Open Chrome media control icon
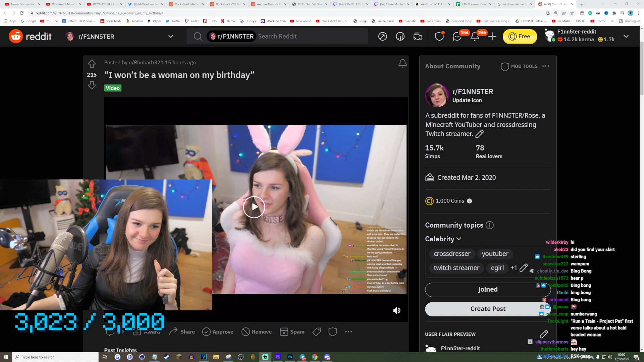The width and height of the screenshot is (644, 362). click(622, 13)
